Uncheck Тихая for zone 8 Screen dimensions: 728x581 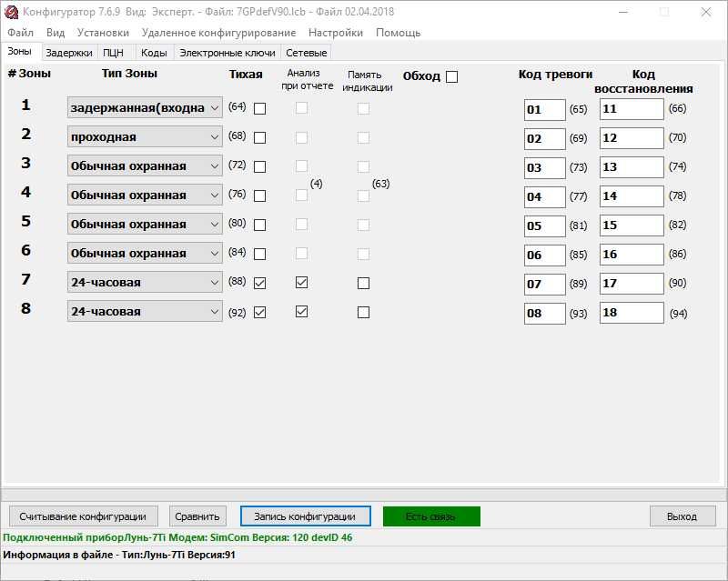click(260, 312)
